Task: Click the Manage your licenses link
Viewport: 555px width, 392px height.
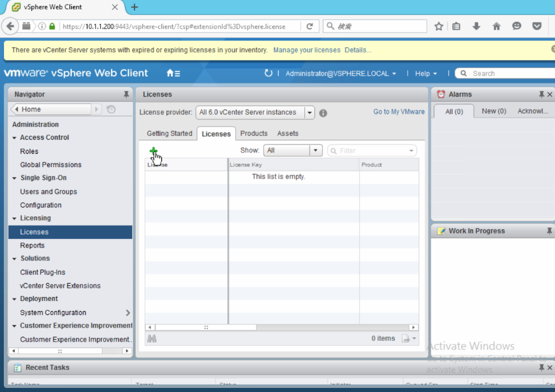Action: [x=307, y=50]
